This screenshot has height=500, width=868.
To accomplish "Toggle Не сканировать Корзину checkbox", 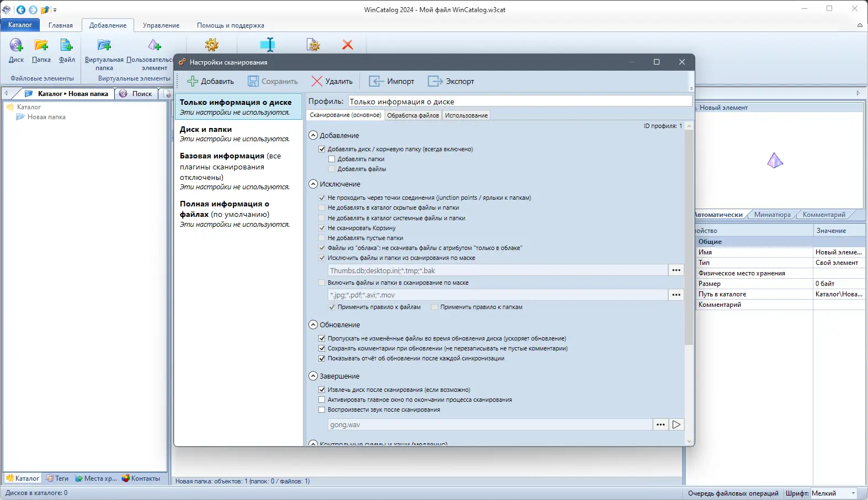I will point(322,228).
